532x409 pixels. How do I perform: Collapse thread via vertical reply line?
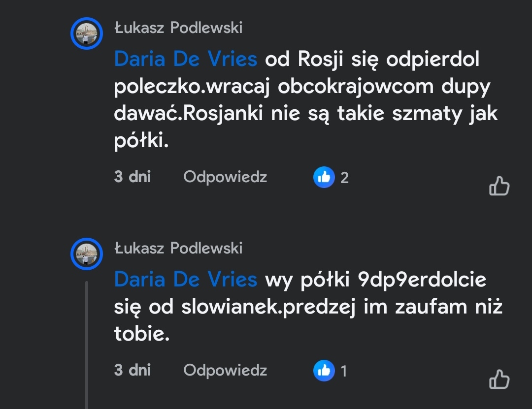pos(87,345)
